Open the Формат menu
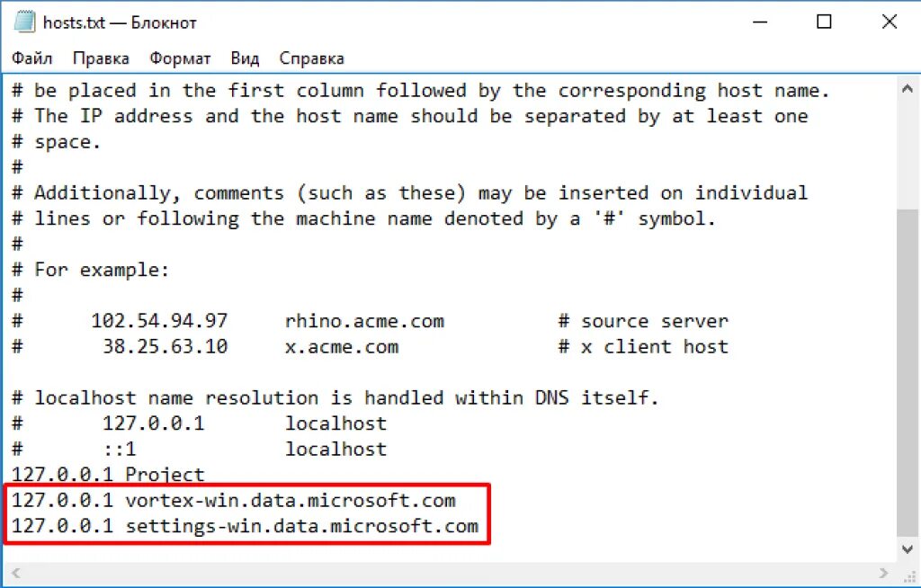 [x=180, y=58]
